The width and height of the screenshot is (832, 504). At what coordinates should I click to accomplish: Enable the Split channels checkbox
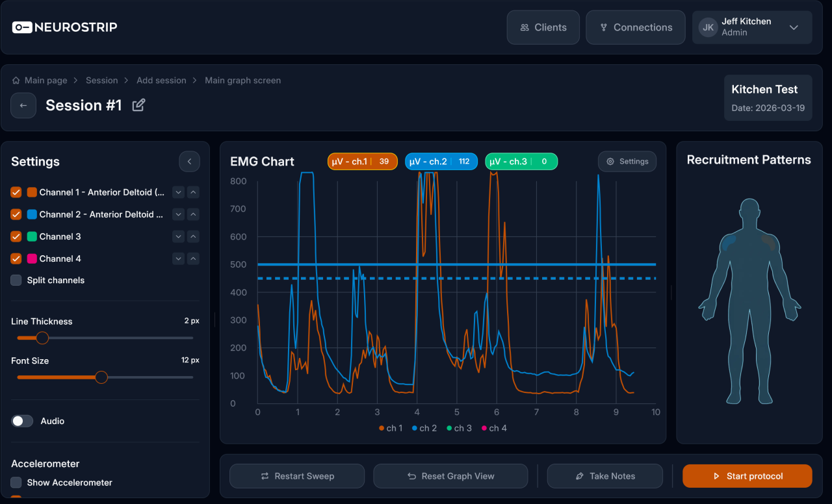[16, 281]
